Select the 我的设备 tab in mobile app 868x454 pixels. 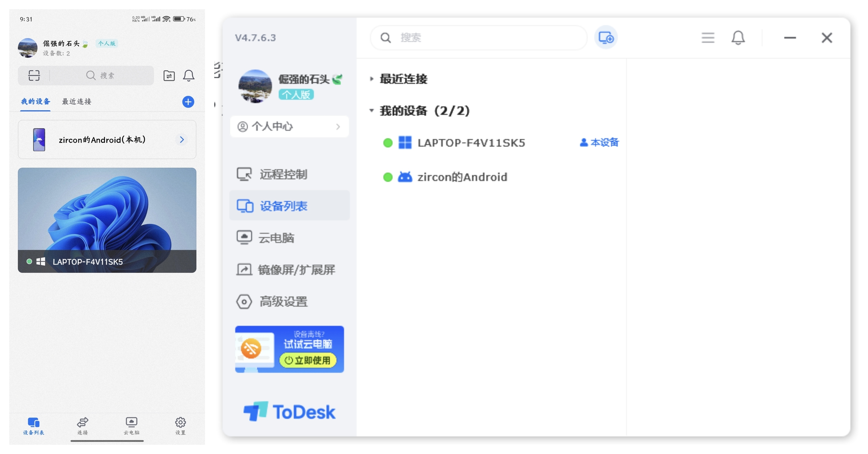[35, 101]
